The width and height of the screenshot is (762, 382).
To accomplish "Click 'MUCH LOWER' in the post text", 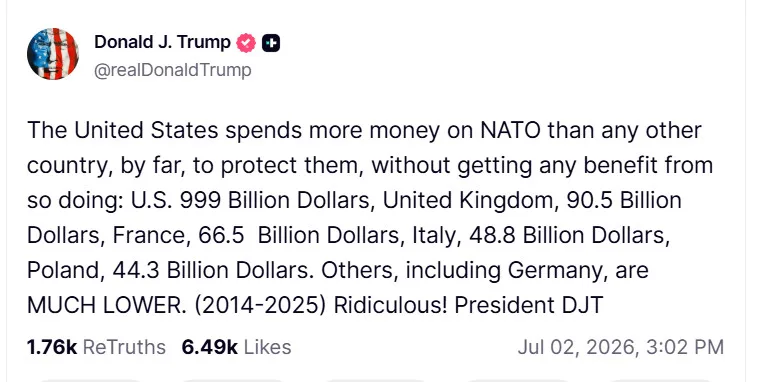I will (x=104, y=305).
